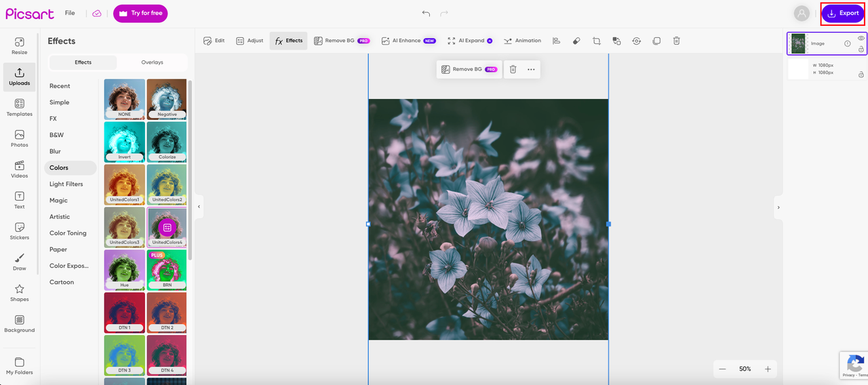
Task: Click the Duplicate layer icon in toolbar
Action: pyautogui.click(x=656, y=41)
